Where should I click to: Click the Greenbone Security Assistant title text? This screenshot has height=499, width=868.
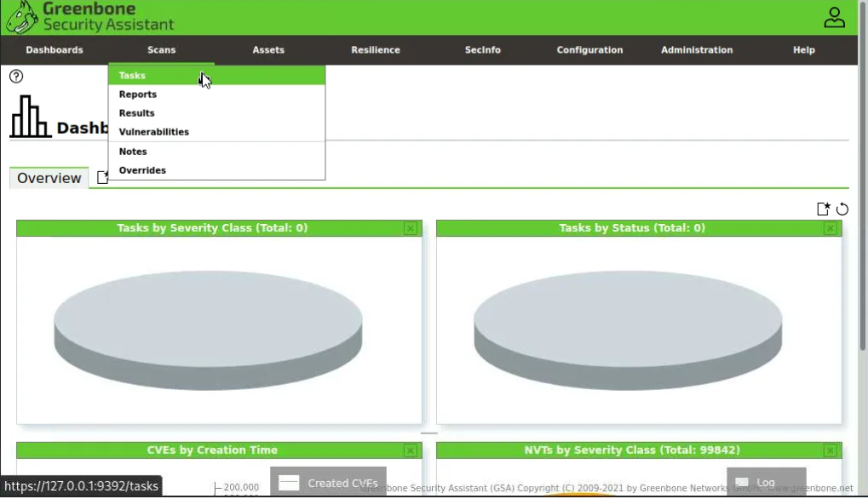pyautogui.click(x=108, y=16)
